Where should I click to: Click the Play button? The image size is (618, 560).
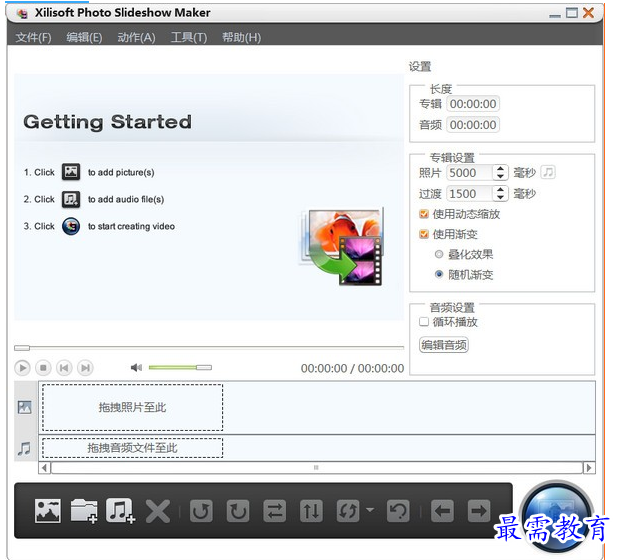(x=22, y=368)
